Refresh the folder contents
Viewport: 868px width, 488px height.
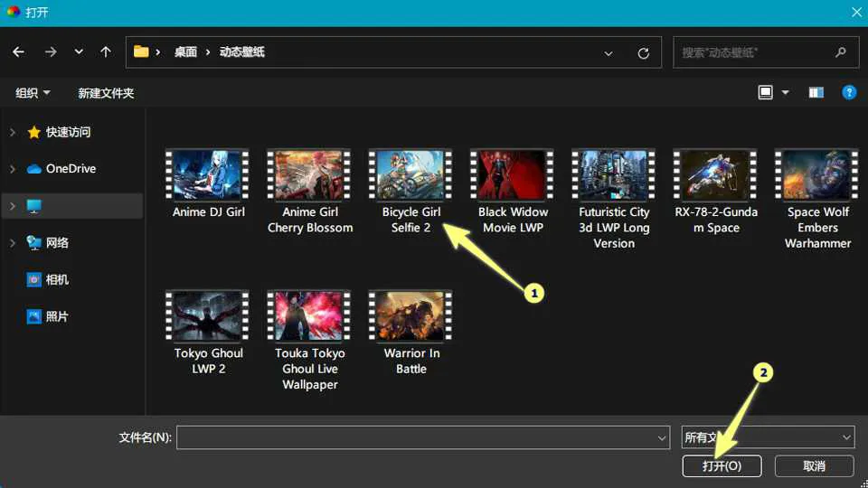[643, 53]
